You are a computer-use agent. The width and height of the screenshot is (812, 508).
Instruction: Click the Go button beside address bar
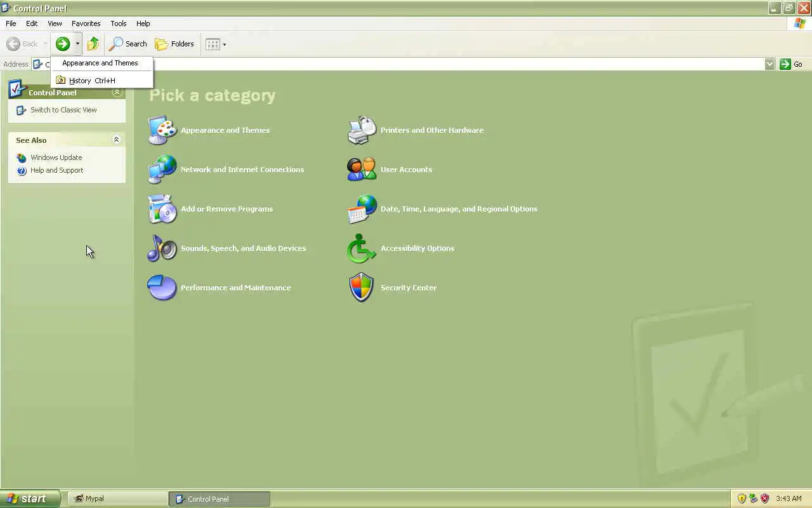coord(791,64)
